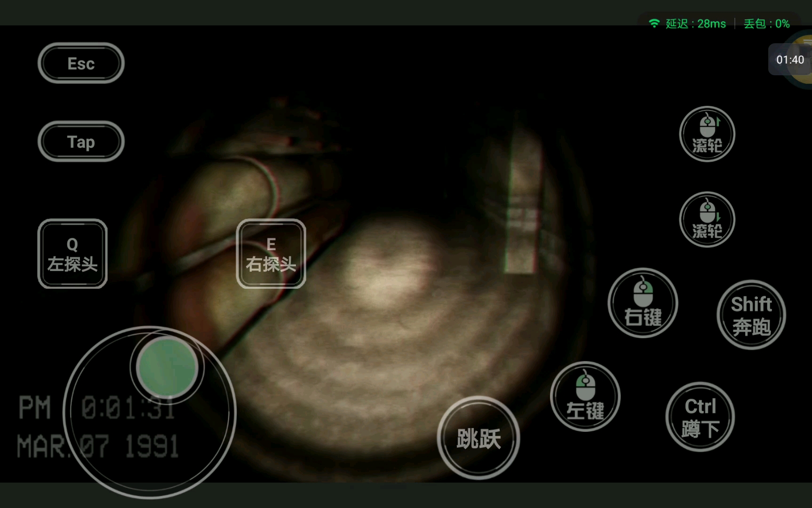Tap the mouse scroll-down 滚轮 icon
Viewport: 812px width, 508px height.
(x=707, y=220)
